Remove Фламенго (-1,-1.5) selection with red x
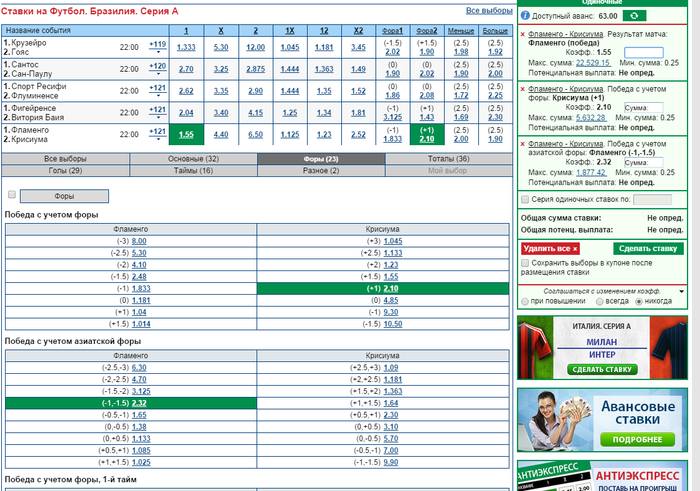Image resolution: width=700 pixels, height=491 pixels. tap(523, 144)
